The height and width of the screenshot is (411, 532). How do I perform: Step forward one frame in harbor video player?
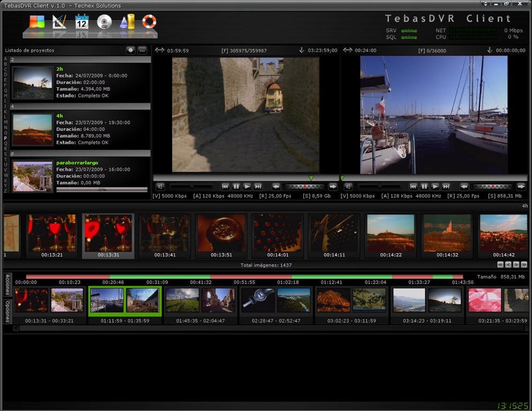coord(521,186)
